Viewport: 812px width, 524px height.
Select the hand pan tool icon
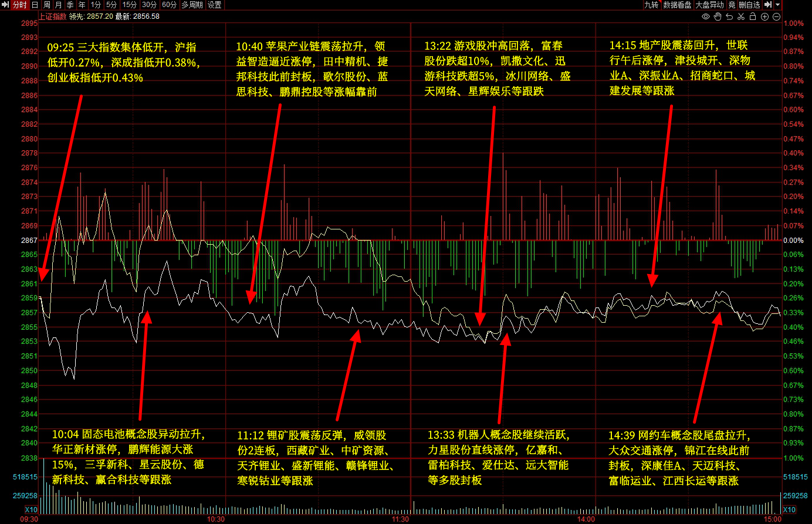pos(718,16)
